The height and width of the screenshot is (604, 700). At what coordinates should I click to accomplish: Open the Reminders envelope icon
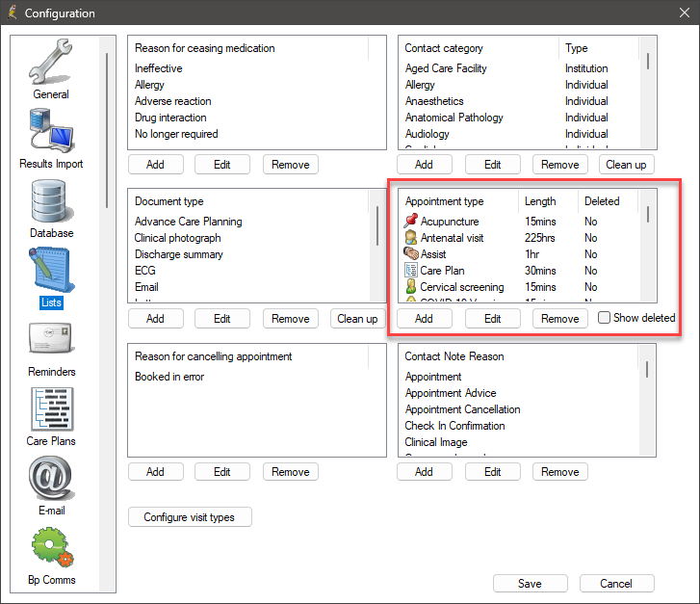(51, 338)
